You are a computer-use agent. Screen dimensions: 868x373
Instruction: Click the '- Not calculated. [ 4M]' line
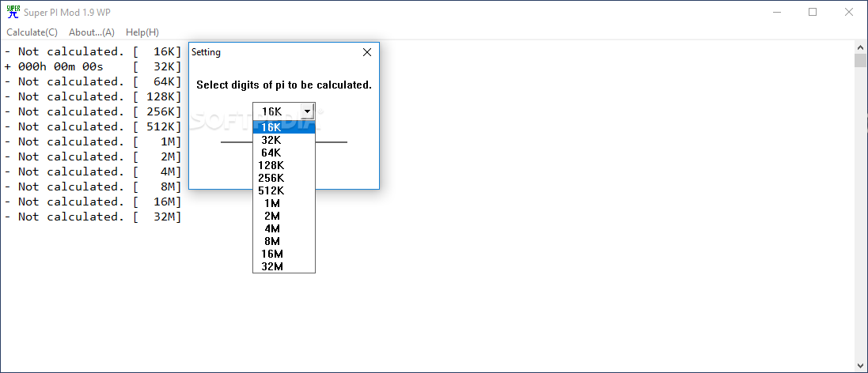click(93, 171)
